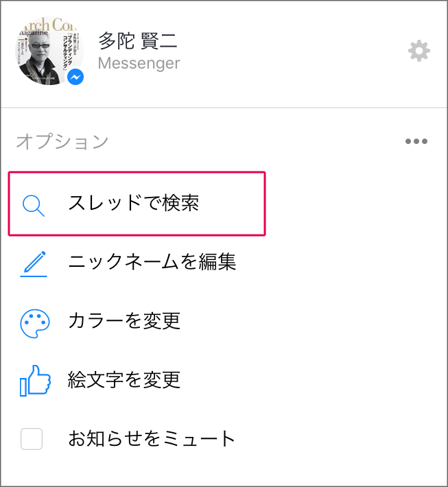Viewport: 448px width, 487px height.
Task: Select the color palette icon
Action: pyautogui.click(x=35, y=323)
